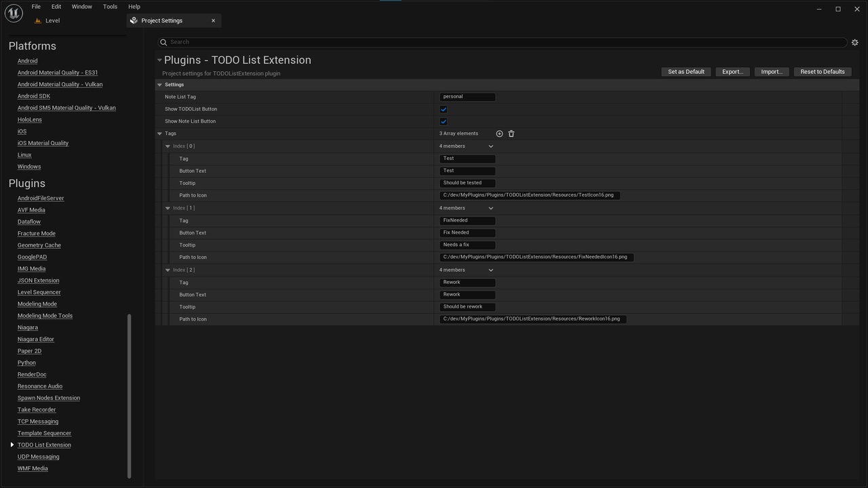The height and width of the screenshot is (488, 868).
Task: Switch to the Level tab
Action: tap(52, 21)
